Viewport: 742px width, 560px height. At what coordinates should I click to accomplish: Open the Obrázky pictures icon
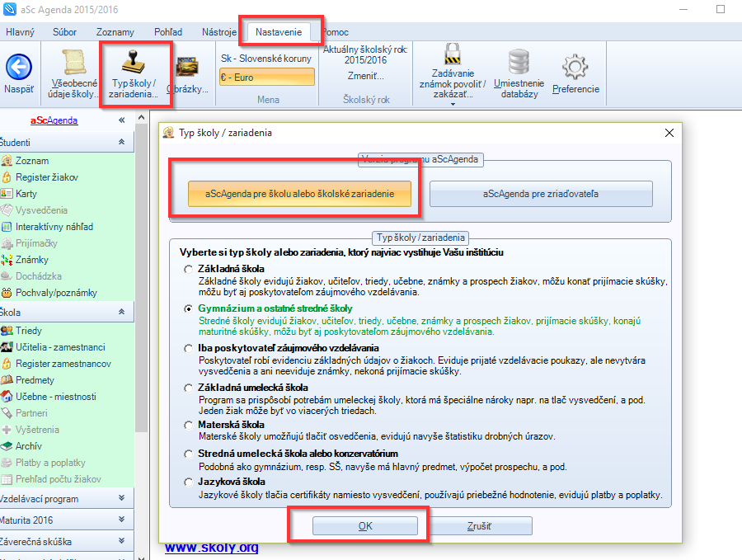pos(186,67)
